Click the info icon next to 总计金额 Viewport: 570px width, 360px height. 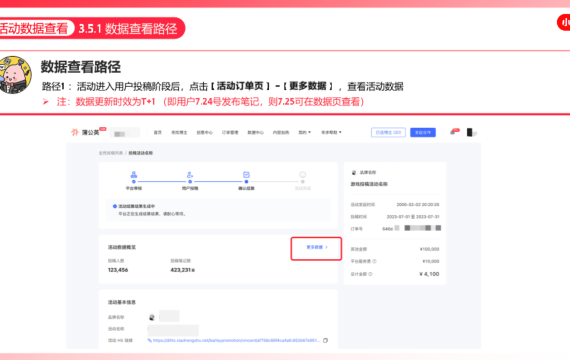coord(370,274)
